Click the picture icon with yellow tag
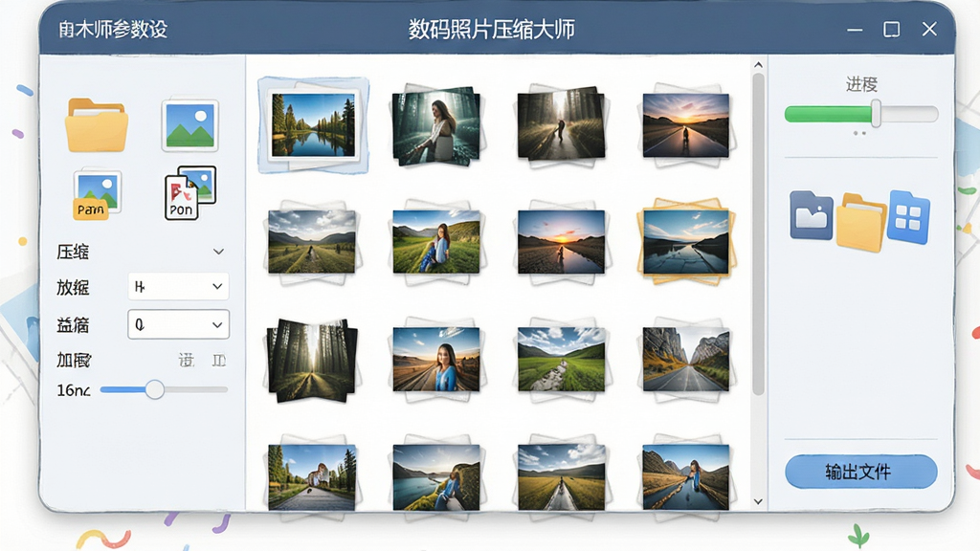This screenshot has height=551, width=980. [x=97, y=194]
